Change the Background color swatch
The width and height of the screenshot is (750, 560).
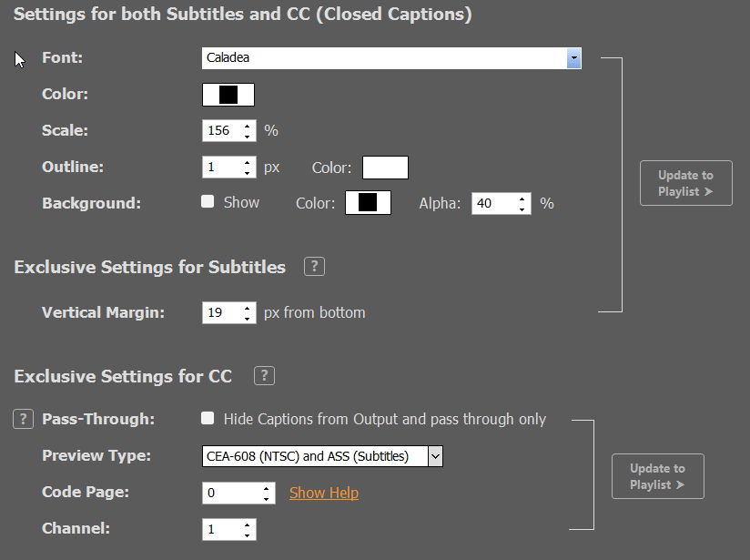pyautogui.click(x=368, y=202)
